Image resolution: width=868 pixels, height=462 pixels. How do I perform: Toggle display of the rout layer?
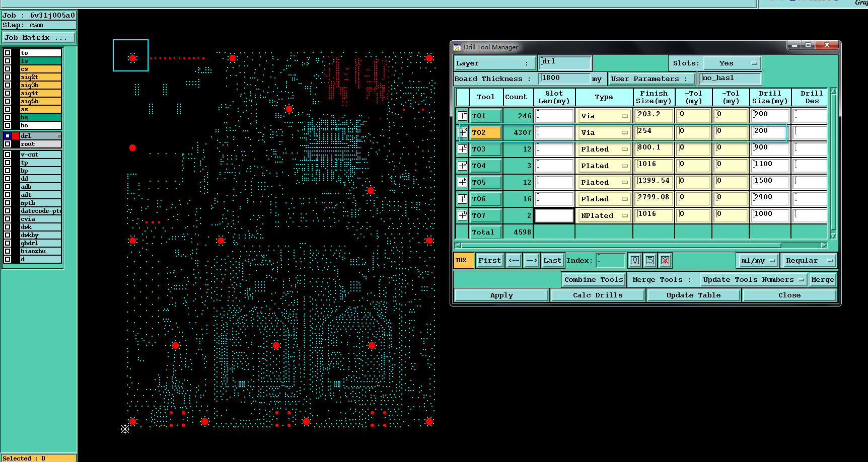point(8,144)
